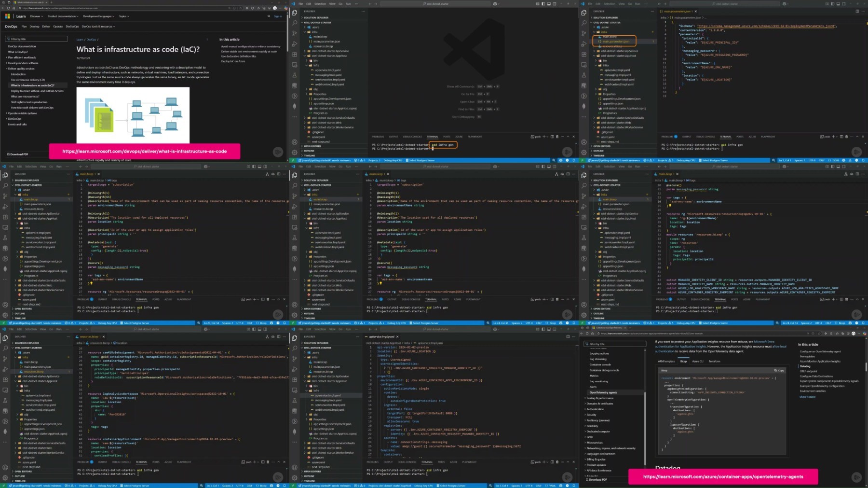Image resolution: width=868 pixels, height=488 pixels.
Task: Select the ARM template code tab
Action: click(666, 361)
